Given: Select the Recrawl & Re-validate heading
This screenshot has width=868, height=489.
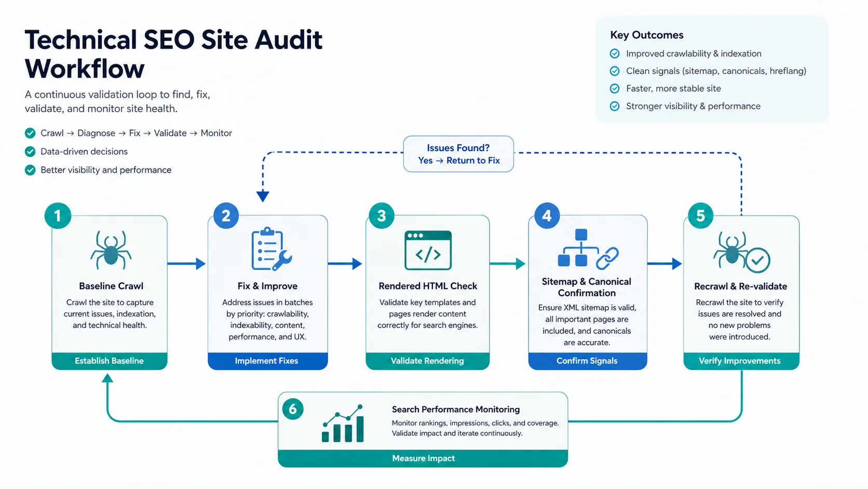Looking at the screenshot, I should pyautogui.click(x=741, y=286).
